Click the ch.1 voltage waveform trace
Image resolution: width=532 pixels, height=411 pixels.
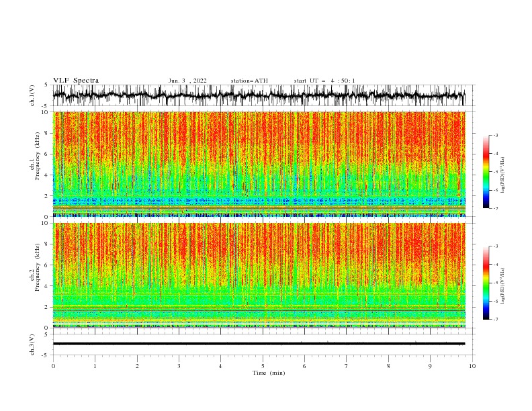259,95
